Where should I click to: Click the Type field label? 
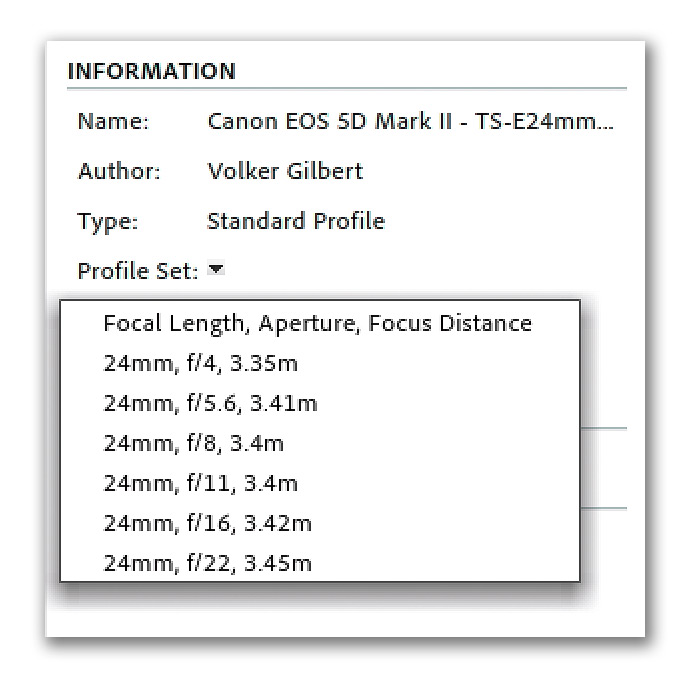(108, 222)
